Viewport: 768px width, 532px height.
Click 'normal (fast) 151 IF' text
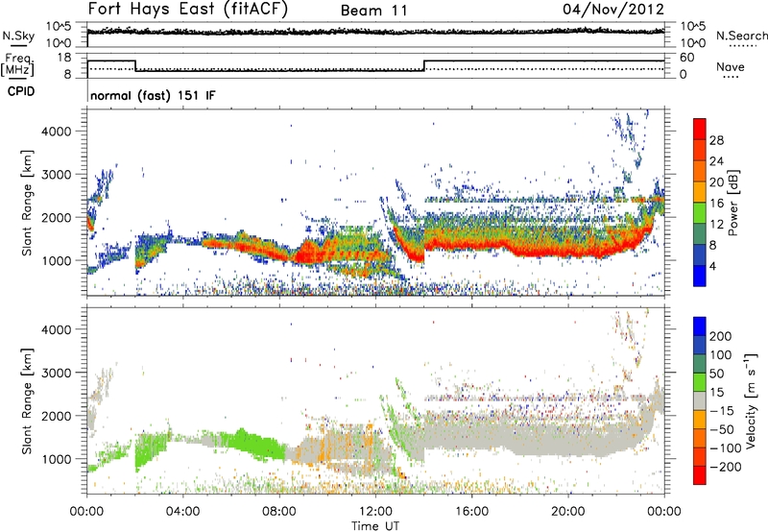click(x=153, y=95)
